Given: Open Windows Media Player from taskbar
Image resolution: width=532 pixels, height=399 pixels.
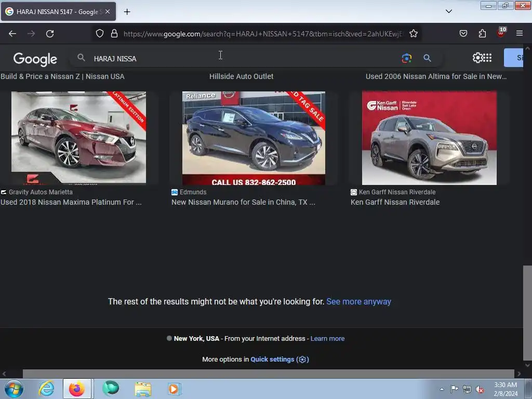Looking at the screenshot, I should point(175,389).
